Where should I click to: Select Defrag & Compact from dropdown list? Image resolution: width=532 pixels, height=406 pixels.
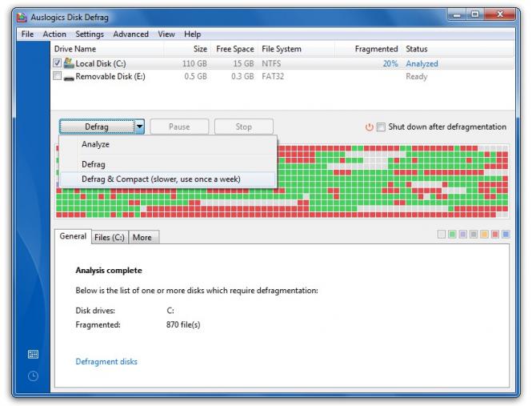[161, 179]
